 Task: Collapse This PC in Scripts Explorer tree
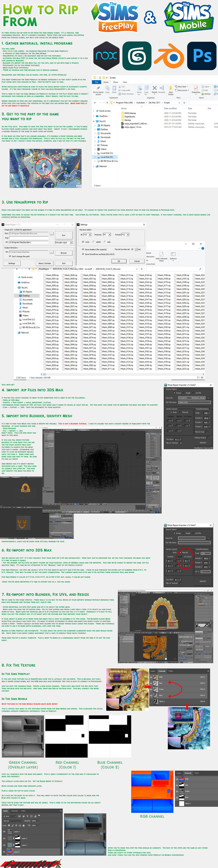point(94,121)
